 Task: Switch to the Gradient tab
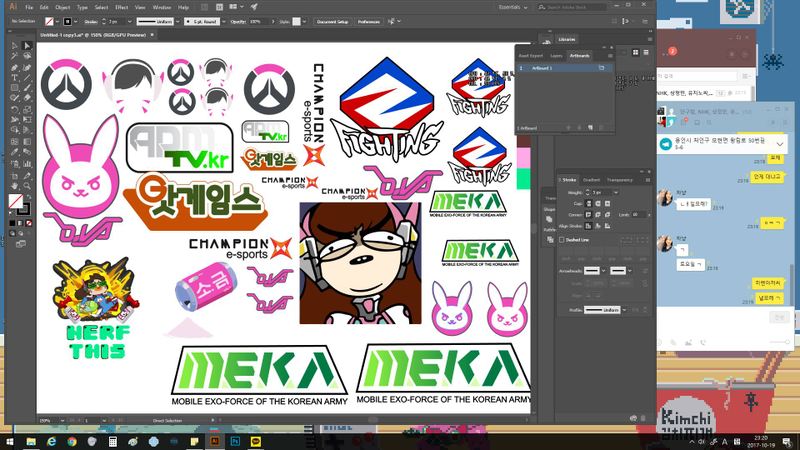(x=591, y=180)
